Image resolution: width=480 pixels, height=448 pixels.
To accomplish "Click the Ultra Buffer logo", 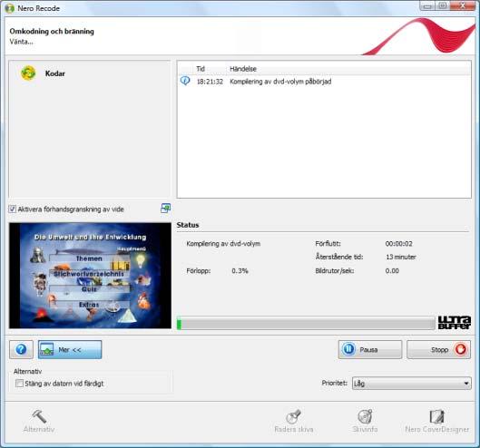I will pos(455,323).
